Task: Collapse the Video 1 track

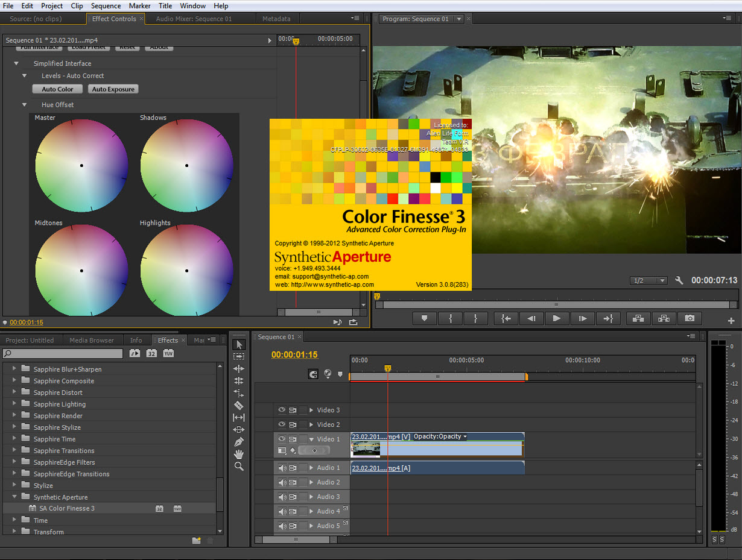Action: pos(311,439)
